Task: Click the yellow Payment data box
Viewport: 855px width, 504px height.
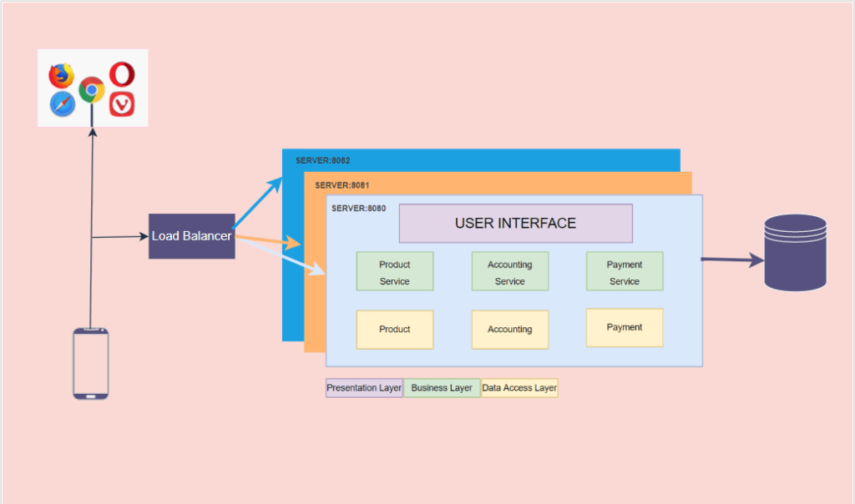Action: pyautogui.click(x=625, y=327)
